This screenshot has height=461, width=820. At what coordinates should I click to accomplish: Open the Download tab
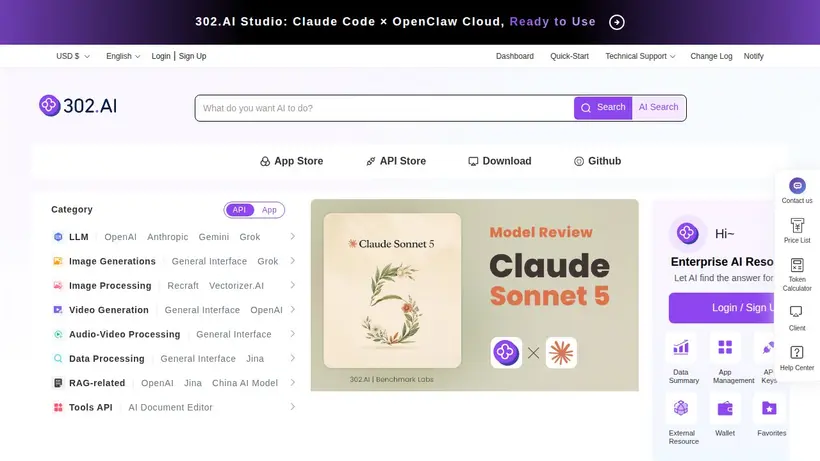pyautogui.click(x=499, y=161)
